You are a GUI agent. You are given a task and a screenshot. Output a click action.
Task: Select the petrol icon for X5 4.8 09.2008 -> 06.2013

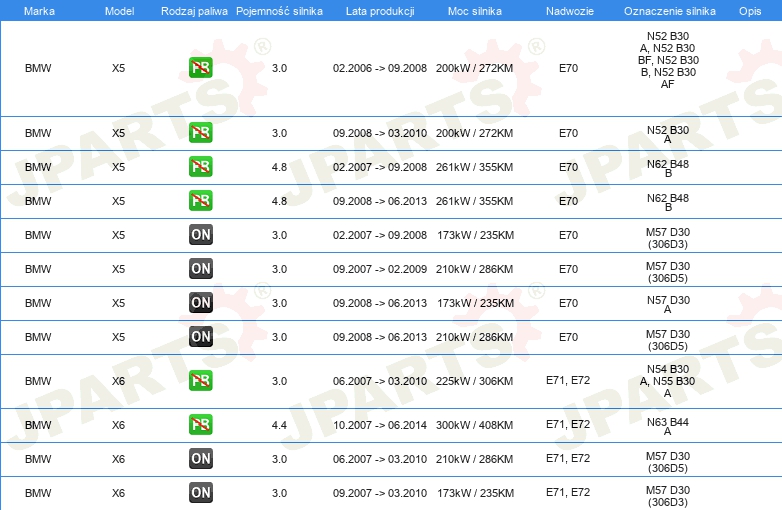pyautogui.click(x=200, y=200)
